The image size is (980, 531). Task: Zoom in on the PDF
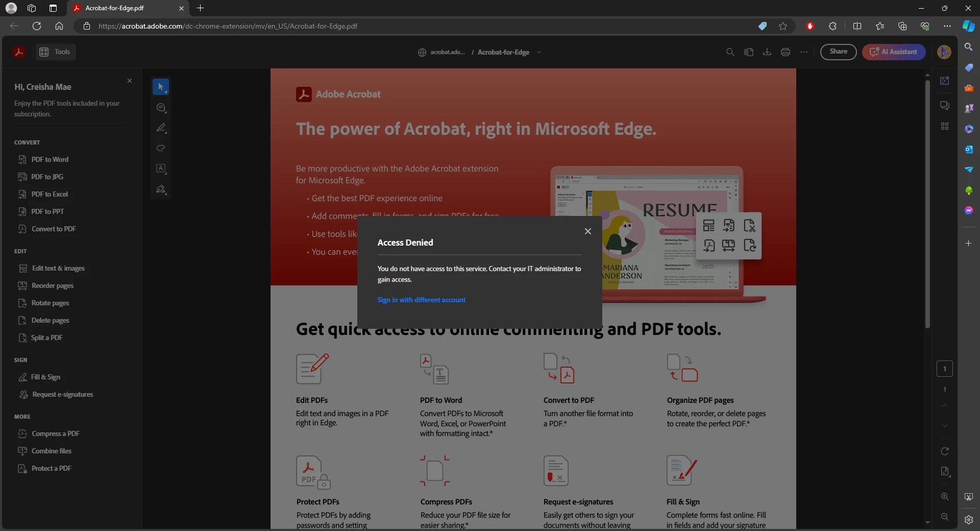click(945, 496)
